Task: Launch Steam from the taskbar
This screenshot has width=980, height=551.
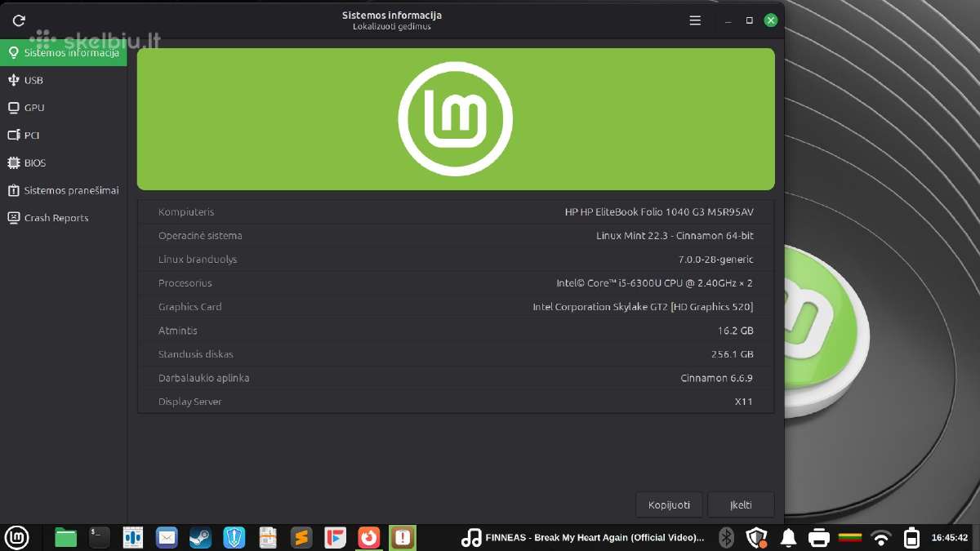Action: tap(200, 537)
